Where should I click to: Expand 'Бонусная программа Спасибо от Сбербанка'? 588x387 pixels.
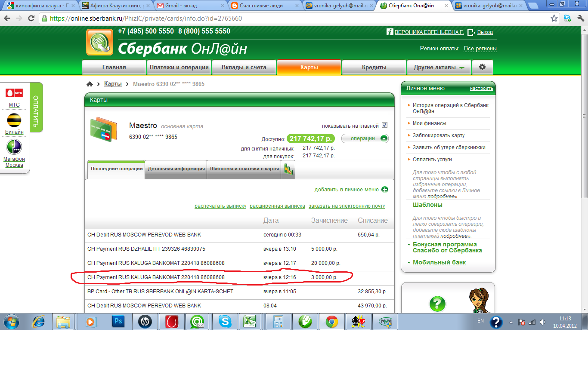coord(447,247)
